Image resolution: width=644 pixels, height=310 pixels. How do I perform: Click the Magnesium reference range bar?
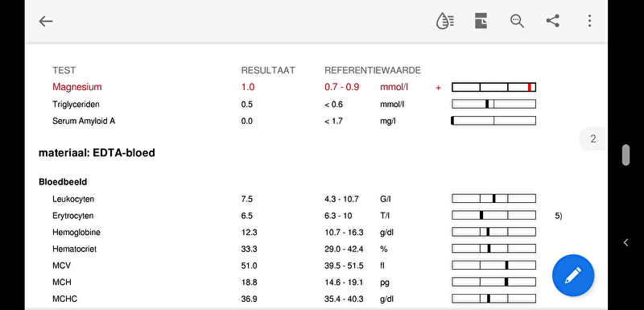(x=493, y=87)
